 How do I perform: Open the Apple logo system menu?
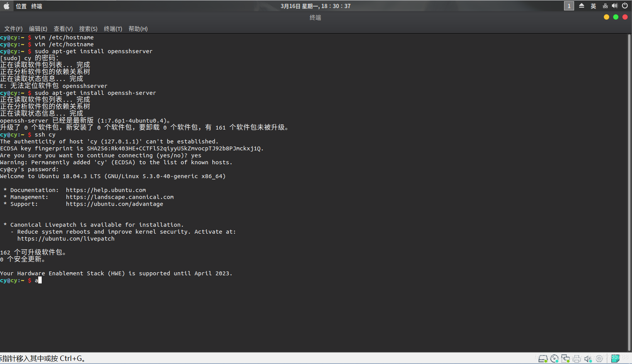click(x=7, y=6)
